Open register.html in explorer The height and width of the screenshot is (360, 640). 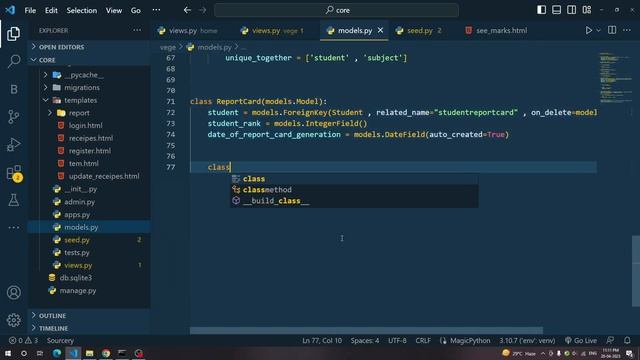[x=89, y=151]
